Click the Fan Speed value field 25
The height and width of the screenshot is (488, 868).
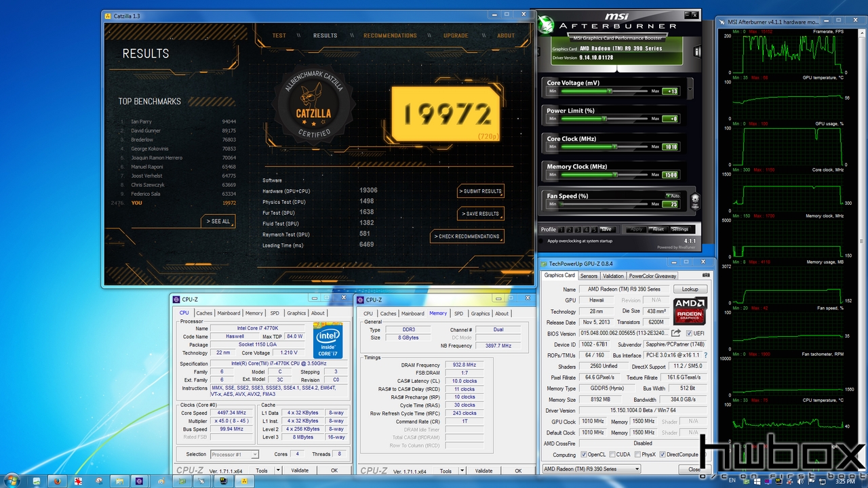point(670,204)
